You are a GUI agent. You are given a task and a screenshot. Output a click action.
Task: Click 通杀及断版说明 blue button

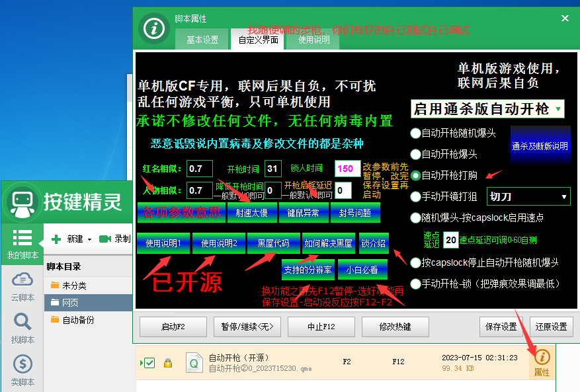pyautogui.click(x=540, y=145)
